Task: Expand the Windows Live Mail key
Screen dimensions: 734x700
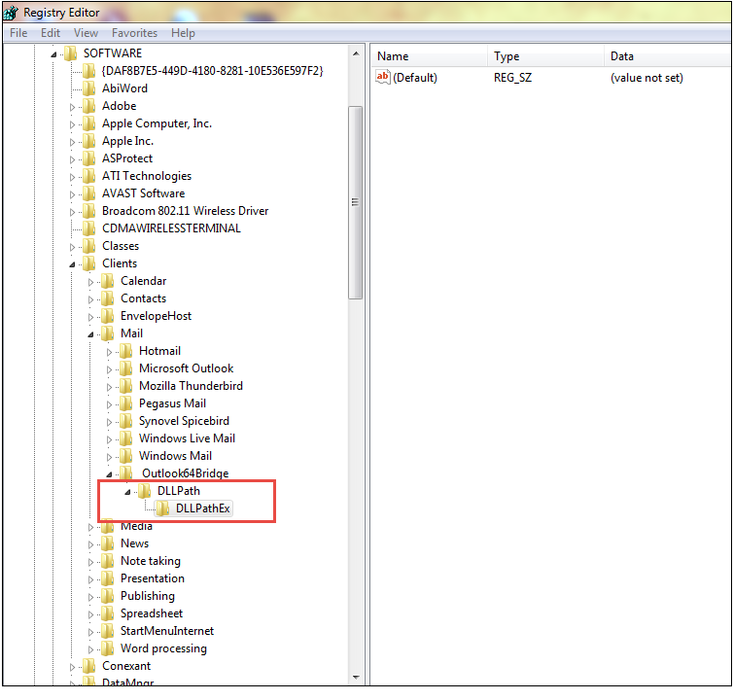Action: click(109, 439)
